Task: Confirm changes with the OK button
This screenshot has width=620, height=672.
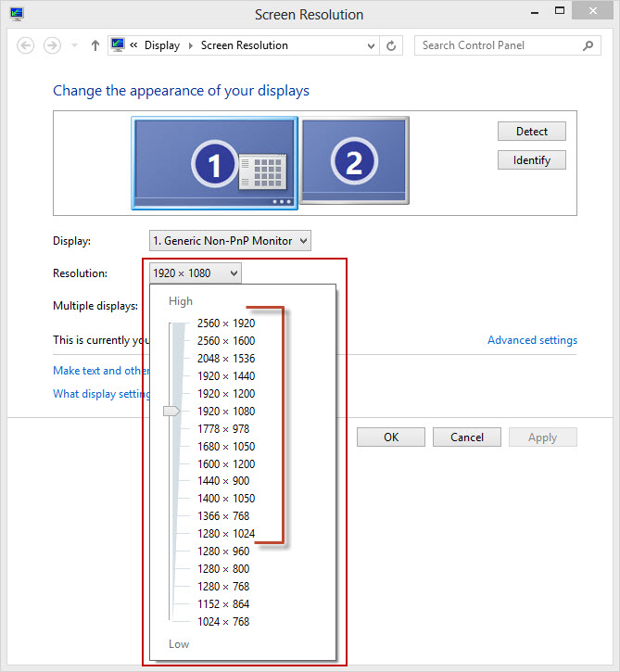Action: point(390,437)
